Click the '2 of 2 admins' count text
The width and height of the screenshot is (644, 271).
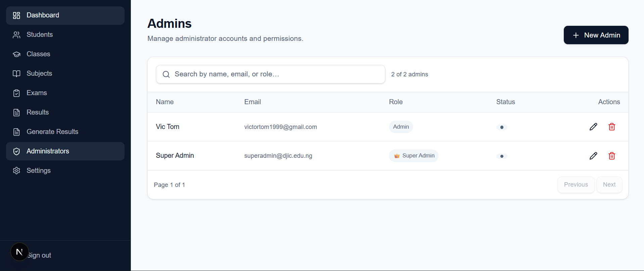[x=409, y=74]
